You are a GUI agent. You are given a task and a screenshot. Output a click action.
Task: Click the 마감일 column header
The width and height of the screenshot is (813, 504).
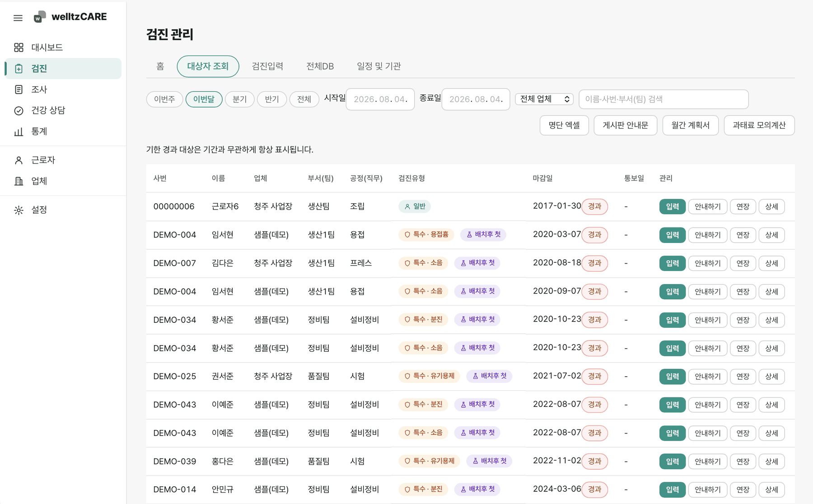click(x=542, y=178)
